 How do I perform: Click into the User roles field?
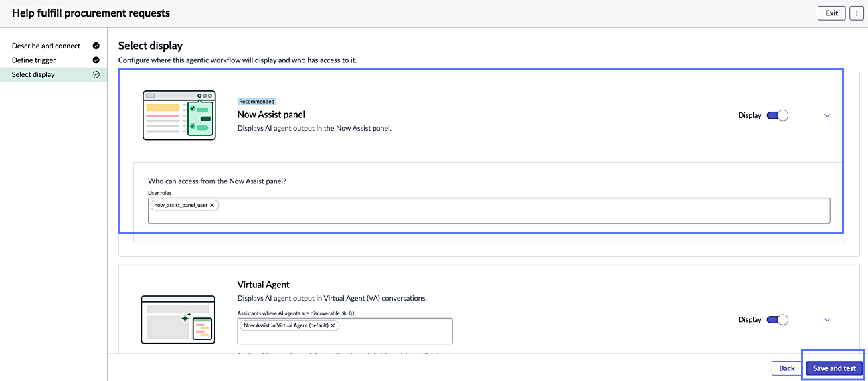tap(489, 210)
